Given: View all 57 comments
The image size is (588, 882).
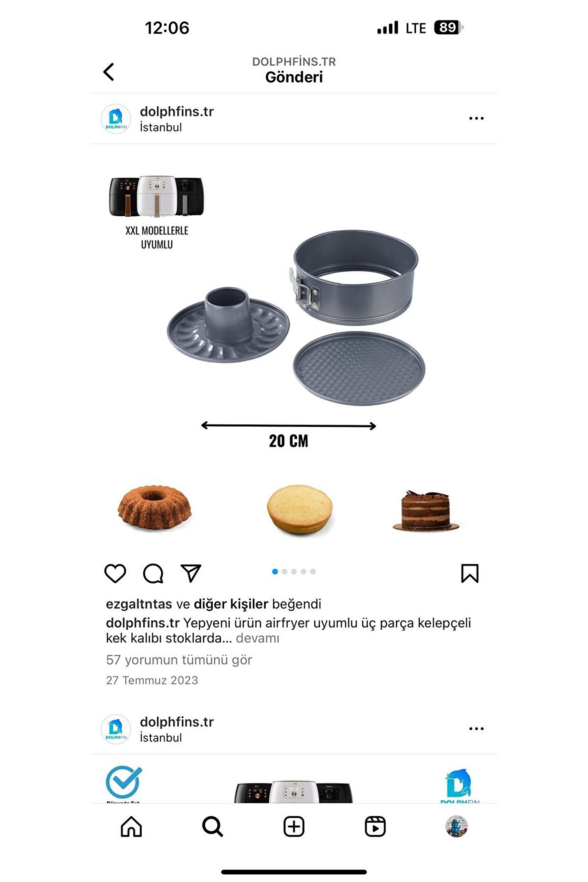Looking at the screenshot, I should 179,659.
